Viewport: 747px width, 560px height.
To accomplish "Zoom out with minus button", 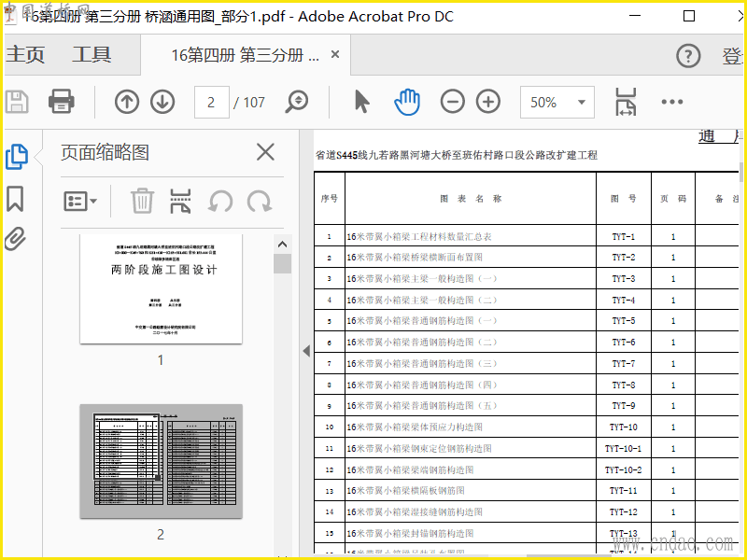I will pos(452,102).
